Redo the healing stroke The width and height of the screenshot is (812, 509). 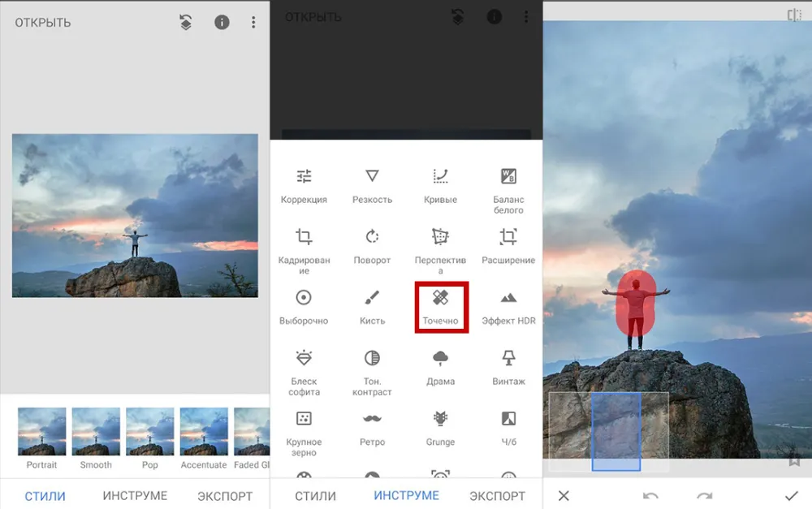pyautogui.click(x=704, y=496)
